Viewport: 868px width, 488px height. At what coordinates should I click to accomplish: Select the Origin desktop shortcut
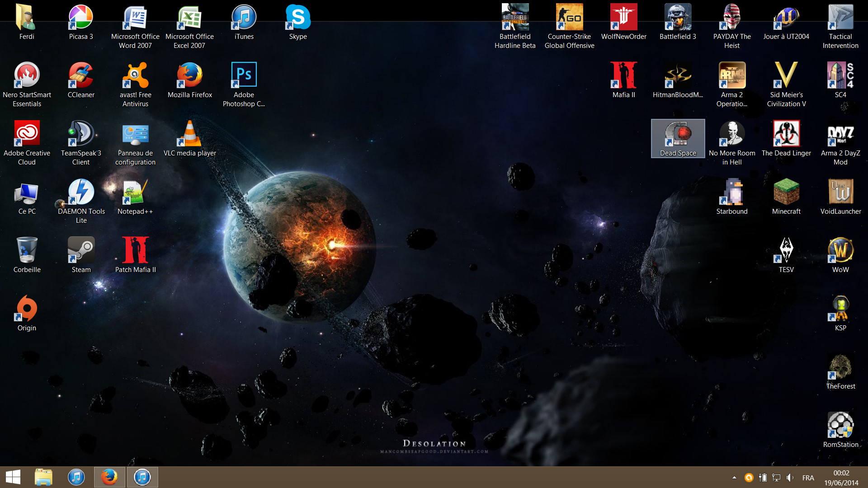(27, 314)
